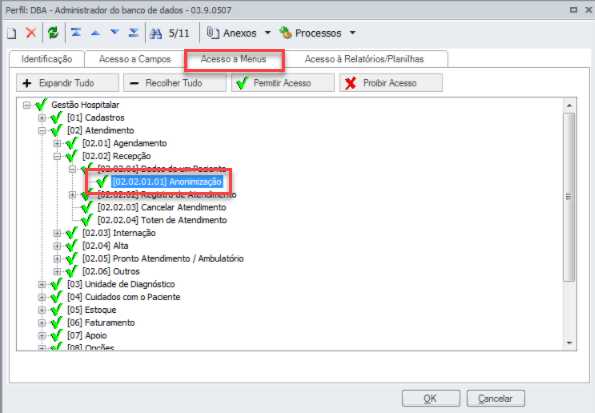Click the Expandir Tudo button

coord(68,83)
